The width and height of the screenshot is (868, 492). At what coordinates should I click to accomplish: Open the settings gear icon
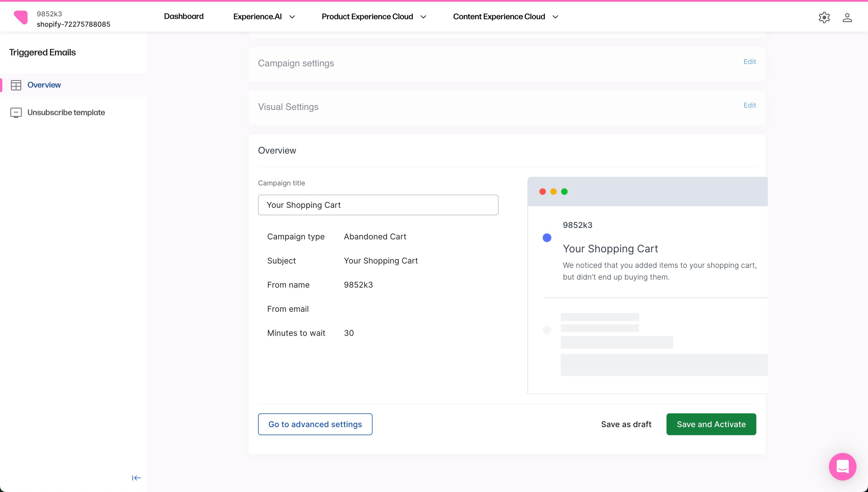(x=824, y=17)
